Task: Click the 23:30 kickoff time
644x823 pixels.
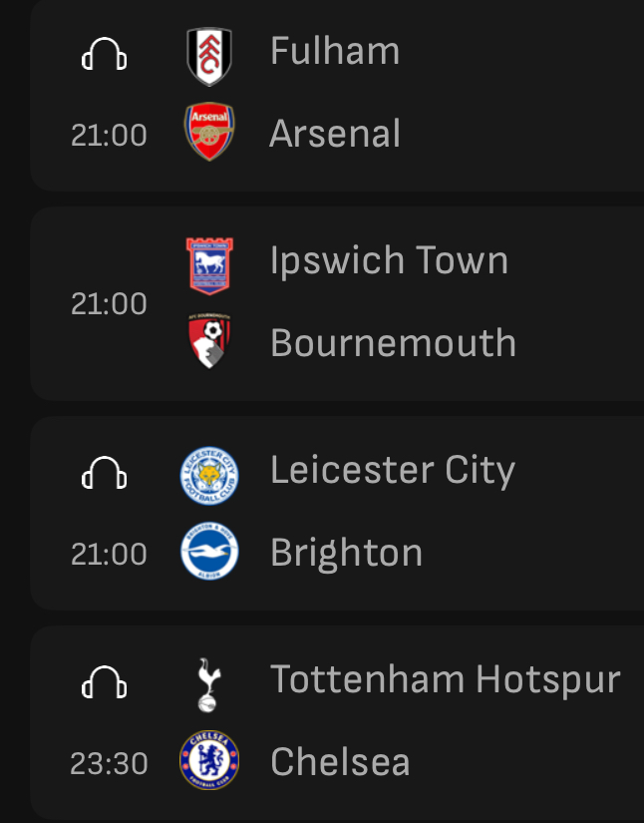Action: tap(109, 763)
